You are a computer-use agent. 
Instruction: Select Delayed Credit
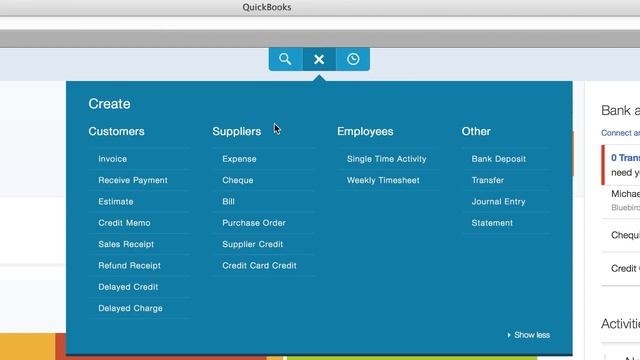128,287
